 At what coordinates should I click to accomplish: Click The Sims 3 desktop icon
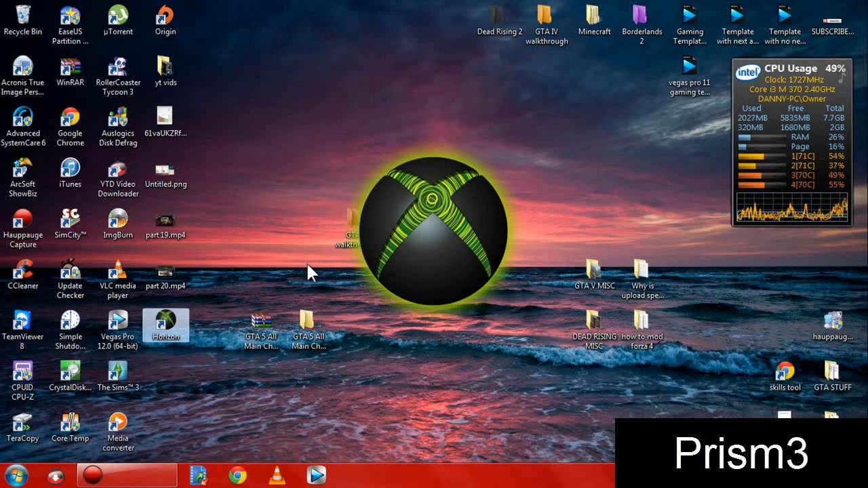click(118, 376)
